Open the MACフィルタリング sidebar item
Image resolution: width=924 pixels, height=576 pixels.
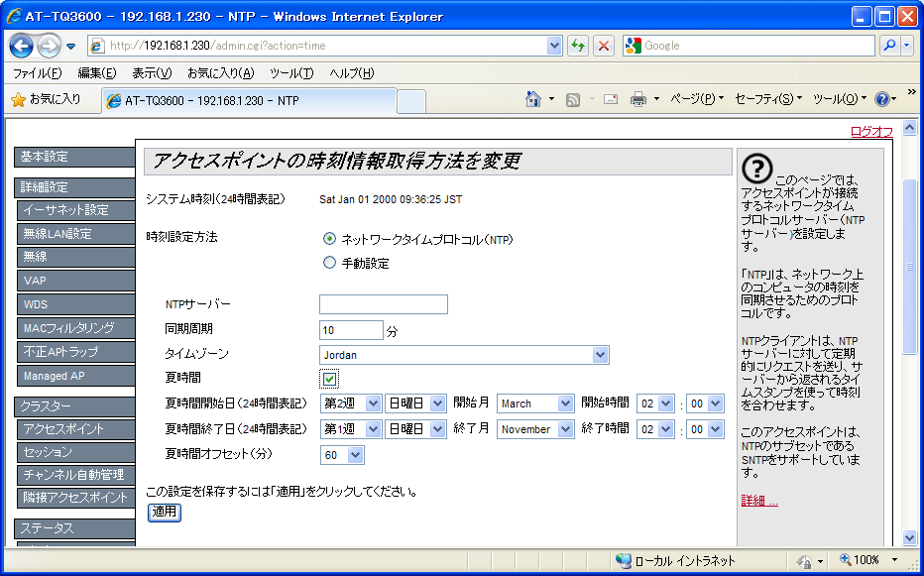click(76, 328)
